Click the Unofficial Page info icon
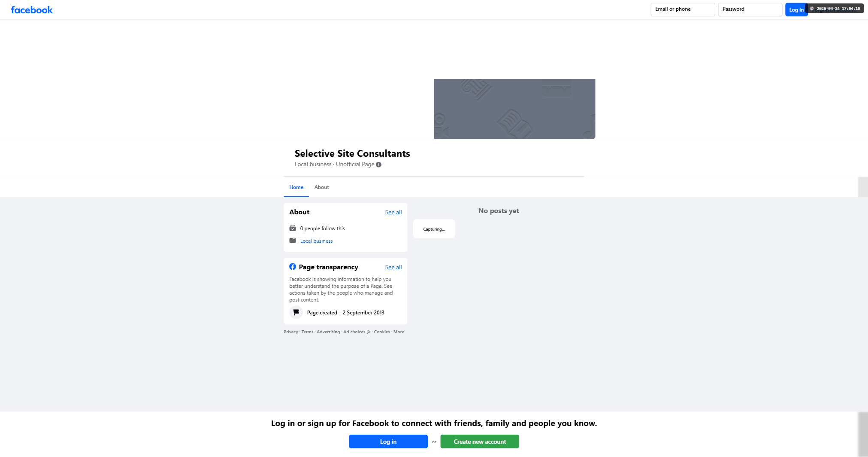Image resolution: width=868 pixels, height=457 pixels. tap(378, 165)
